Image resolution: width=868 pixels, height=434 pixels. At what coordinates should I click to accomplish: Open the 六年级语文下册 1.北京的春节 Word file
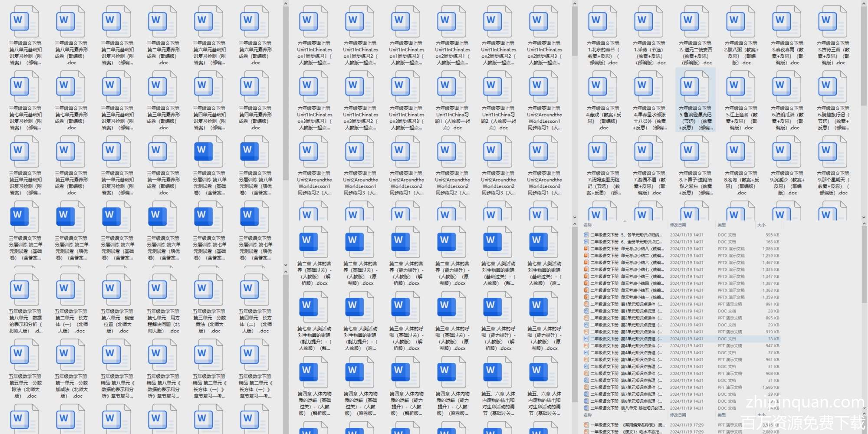tap(603, 22)
